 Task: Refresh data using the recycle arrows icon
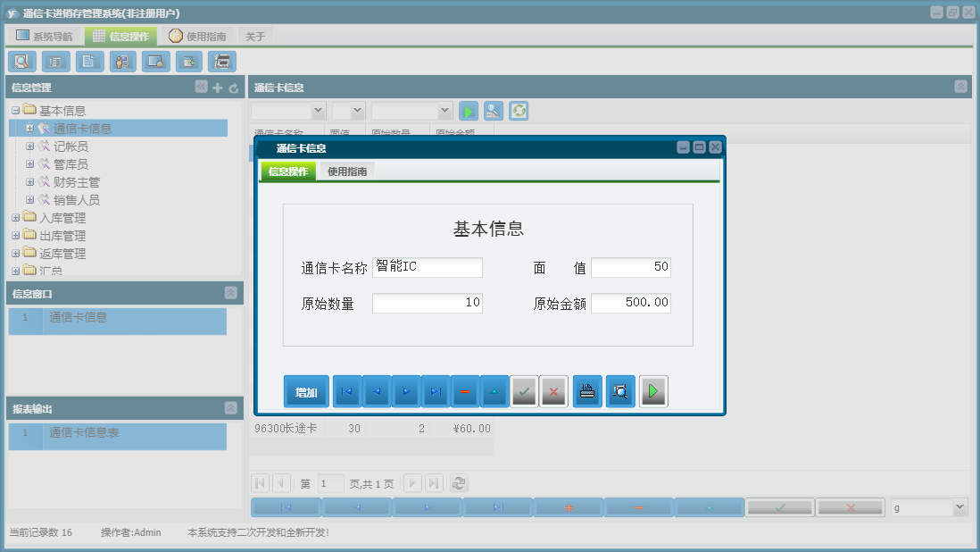pos(517,111)
